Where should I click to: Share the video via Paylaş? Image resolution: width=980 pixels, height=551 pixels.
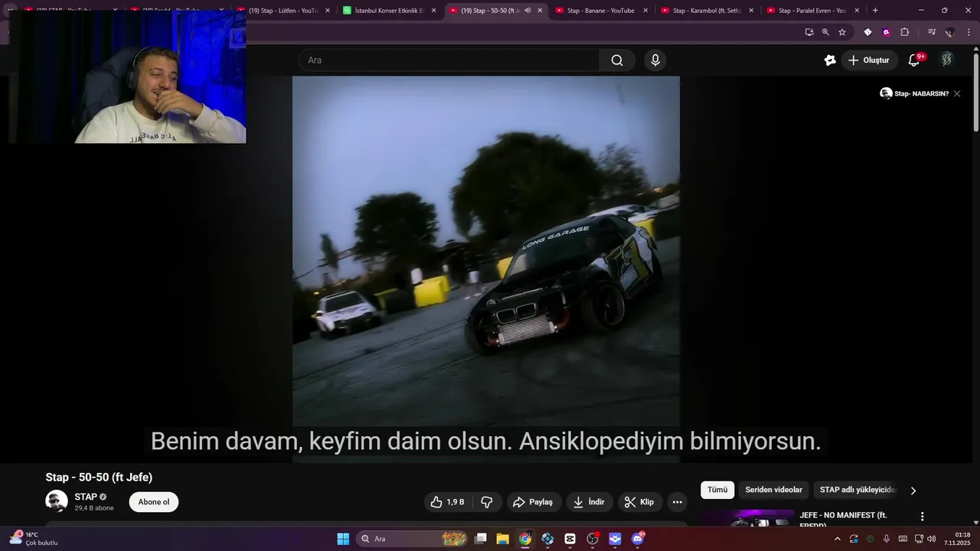[533, 502]
